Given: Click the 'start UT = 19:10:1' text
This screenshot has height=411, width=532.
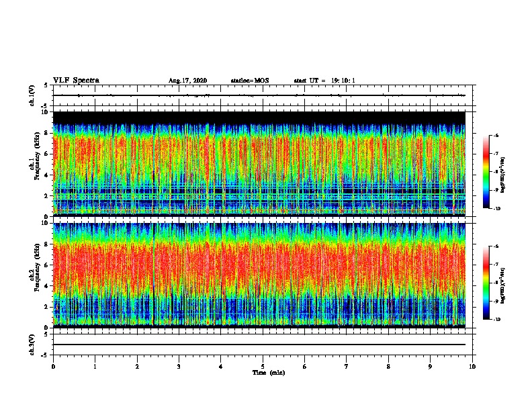Looking at the screenshot, I should pyautogui.click(x=324, y=81).
